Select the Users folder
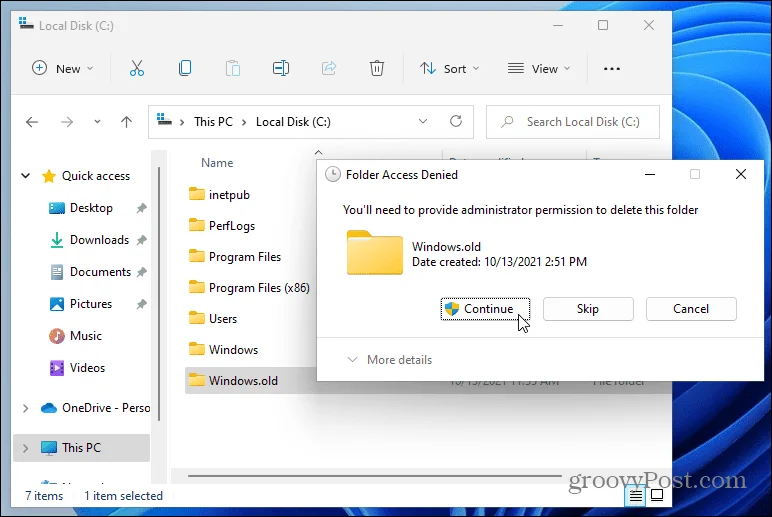 click(x=223, y=319)
